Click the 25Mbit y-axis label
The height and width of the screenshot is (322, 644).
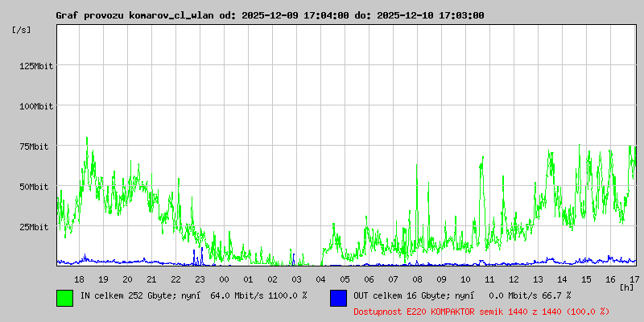34,227
